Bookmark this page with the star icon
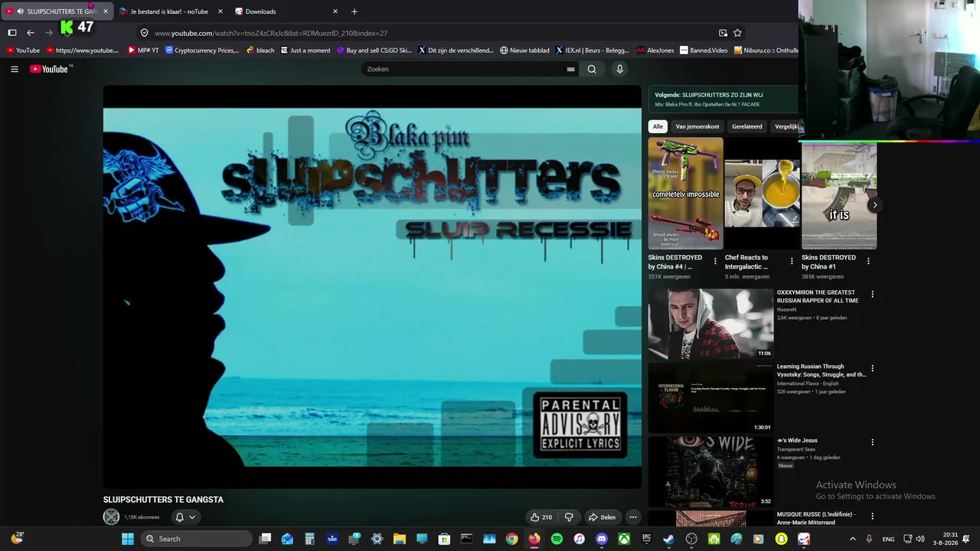 (x=737, y=33)
